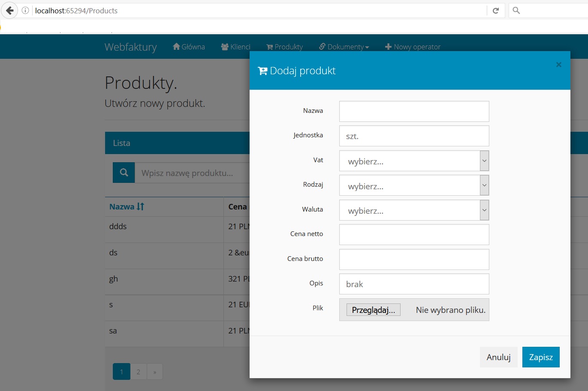
Task: Close the Dodaj produkt dialog with X
Action: pos(558,64)
